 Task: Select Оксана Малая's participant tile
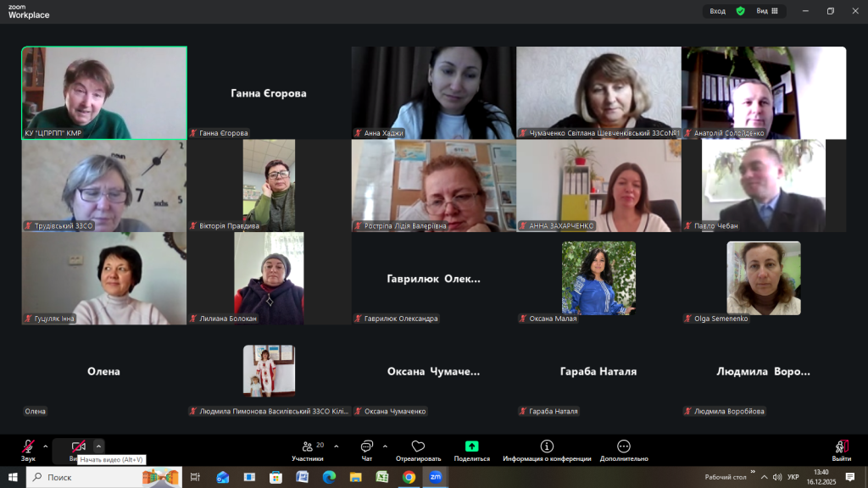598,278
